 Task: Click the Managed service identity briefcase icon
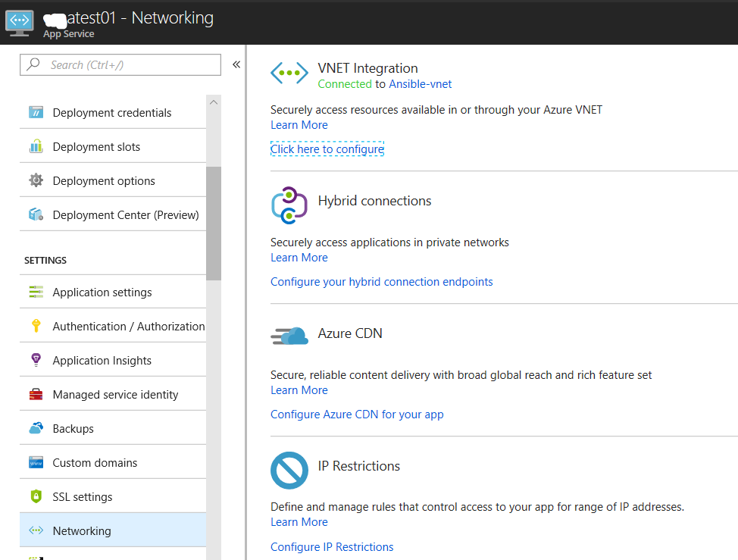(36, 393)
